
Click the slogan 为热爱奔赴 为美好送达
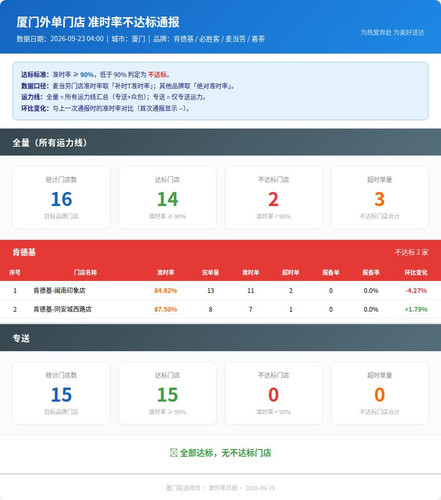click(392, 32)
